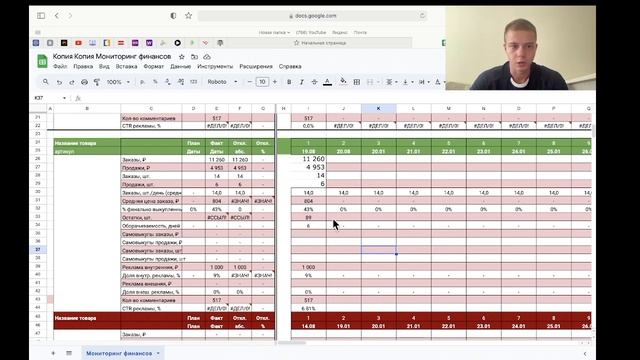Merge the selected cells
The width and height of the screenshot is (640, 360).
coord(370,82)
